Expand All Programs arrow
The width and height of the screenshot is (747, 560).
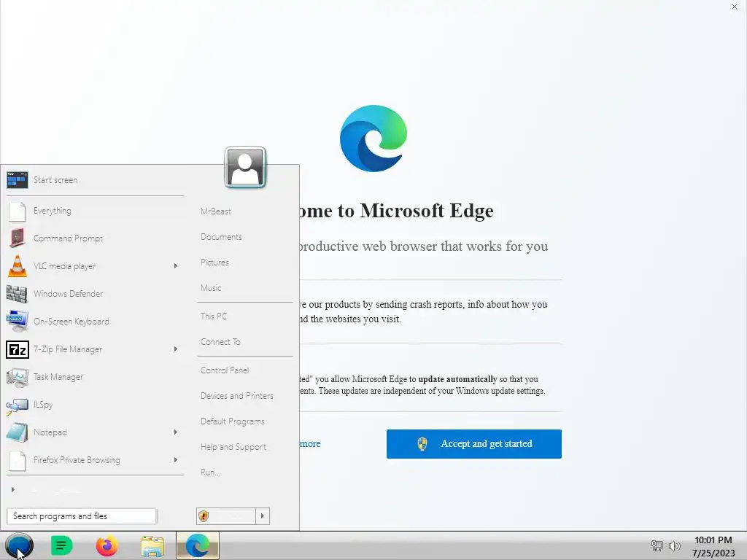coord(13,489)
